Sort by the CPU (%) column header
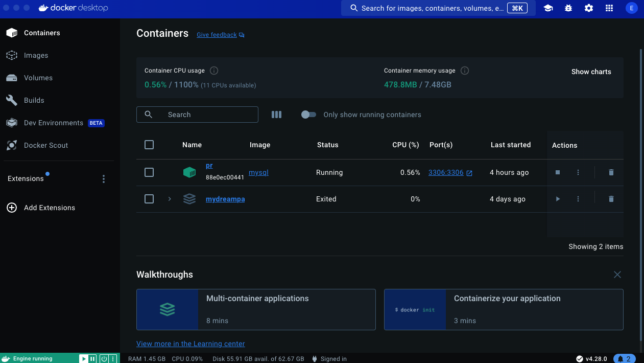 tap(406, 145)
